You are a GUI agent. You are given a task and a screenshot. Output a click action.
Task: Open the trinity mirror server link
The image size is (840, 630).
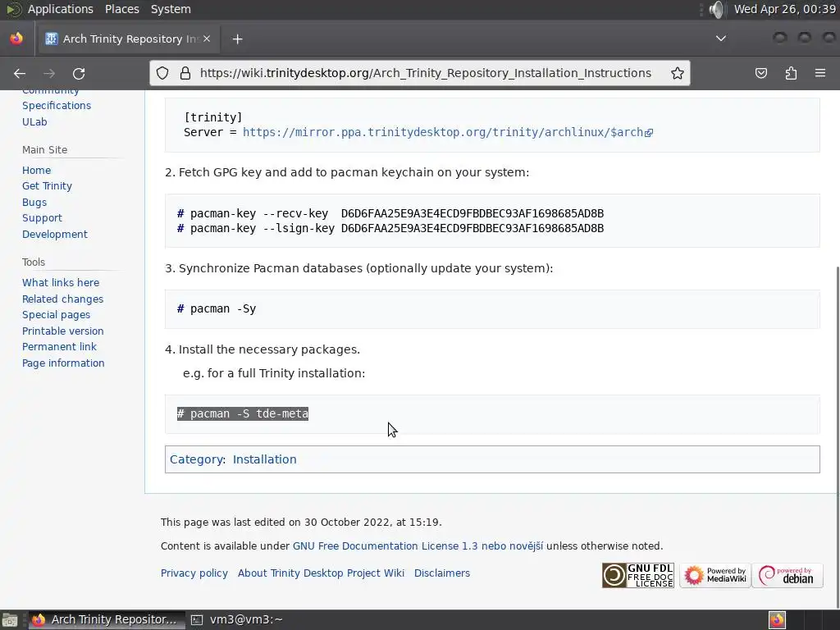[x=447, y=132]
